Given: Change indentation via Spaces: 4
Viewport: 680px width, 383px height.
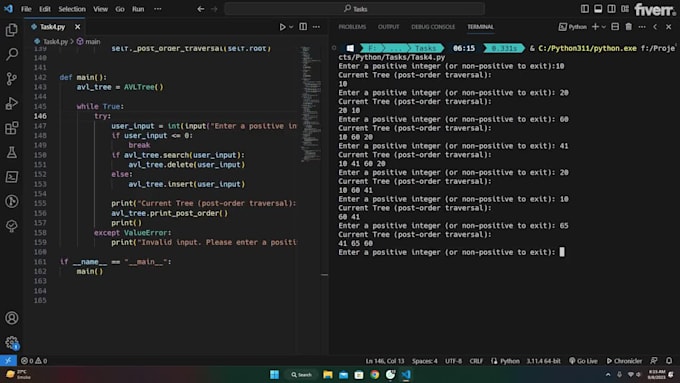Looking at the screenshot, I should [x=425, y=361].
